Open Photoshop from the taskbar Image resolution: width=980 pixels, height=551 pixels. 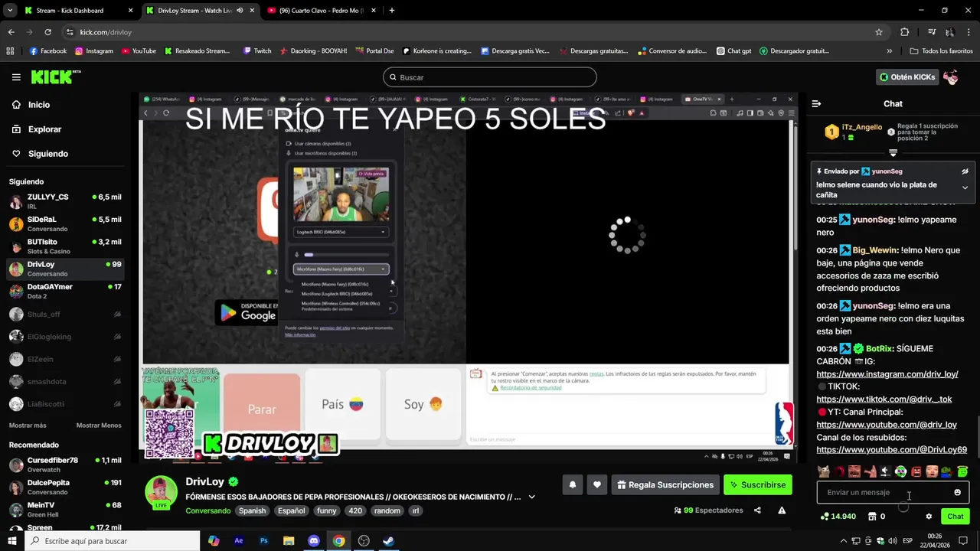tap(263, 541)
